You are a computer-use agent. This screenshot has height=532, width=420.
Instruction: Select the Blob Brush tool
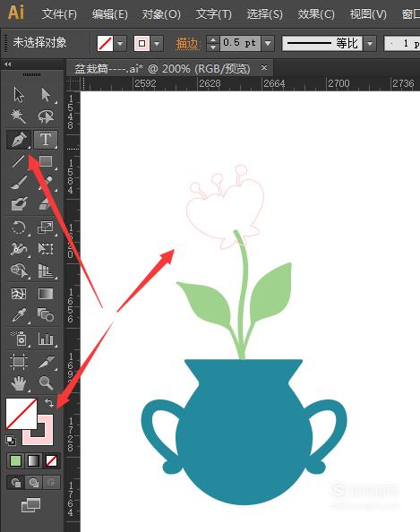pyautogui.click(x=19, y=204)
